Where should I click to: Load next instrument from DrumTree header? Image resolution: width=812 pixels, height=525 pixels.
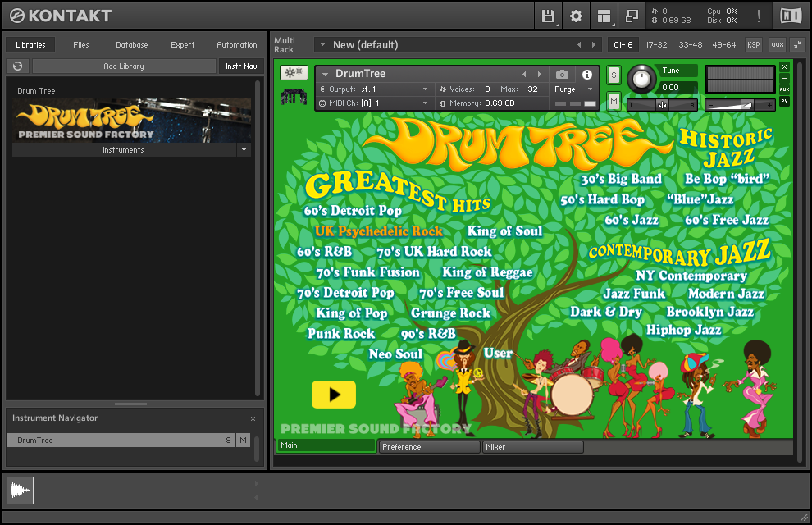tap(539, 74)
